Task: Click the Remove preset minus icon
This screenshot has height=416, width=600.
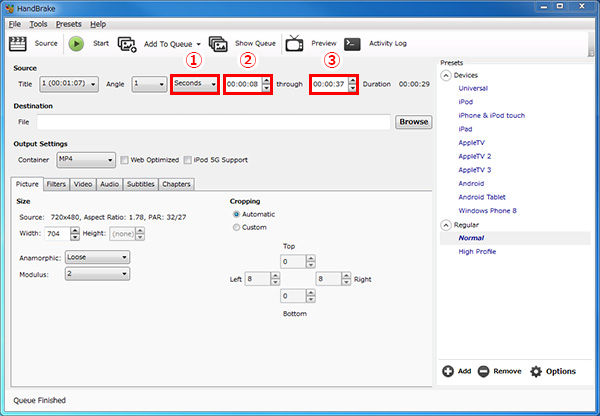Action: tap(483, 371)
